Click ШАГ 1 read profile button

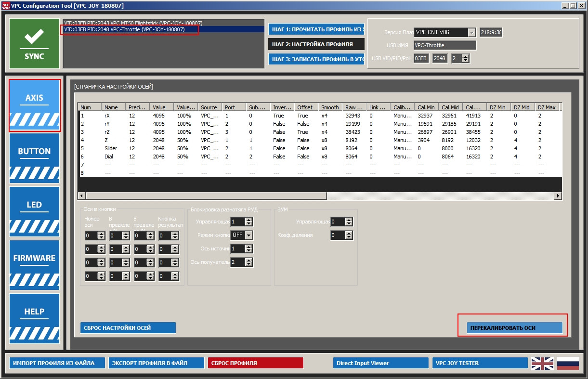click(317, 30)
